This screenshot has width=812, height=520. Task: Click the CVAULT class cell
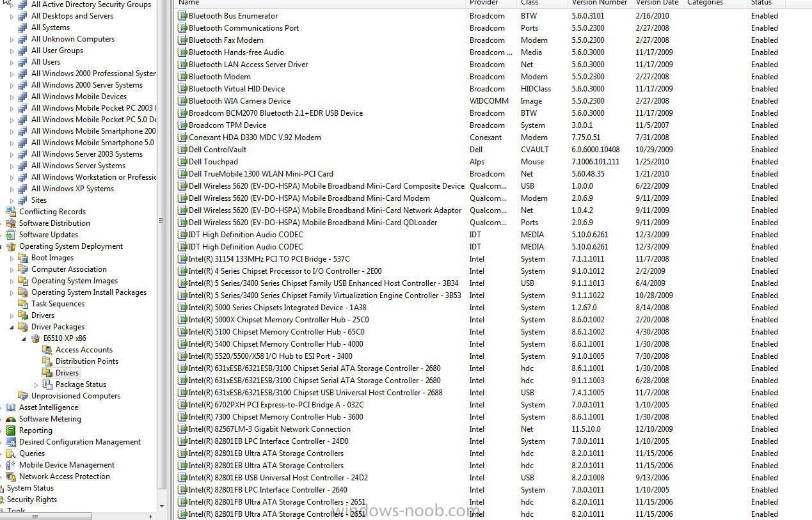[535, 150]
